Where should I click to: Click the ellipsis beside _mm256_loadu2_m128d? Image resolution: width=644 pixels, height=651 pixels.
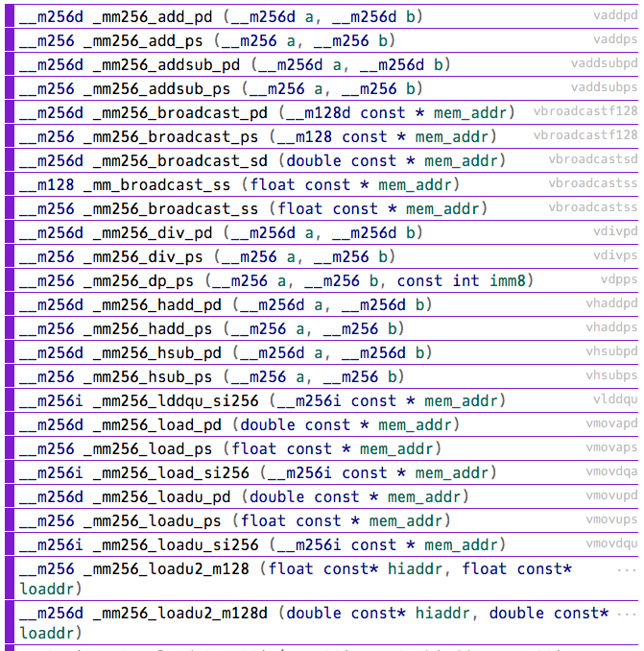click(x=627, y=615)
